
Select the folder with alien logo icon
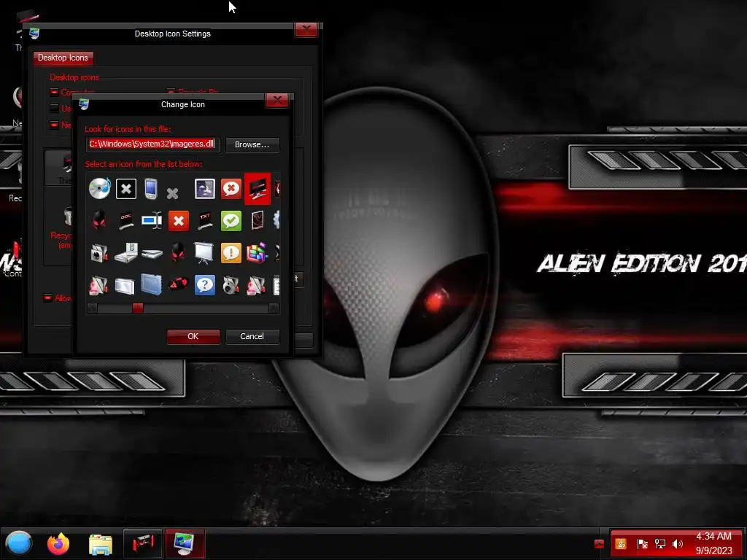(99, 253)
